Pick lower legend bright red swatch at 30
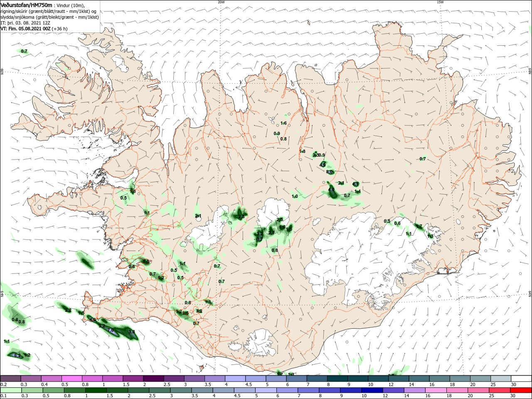532x399 pixels. click(x=521, y=390)
